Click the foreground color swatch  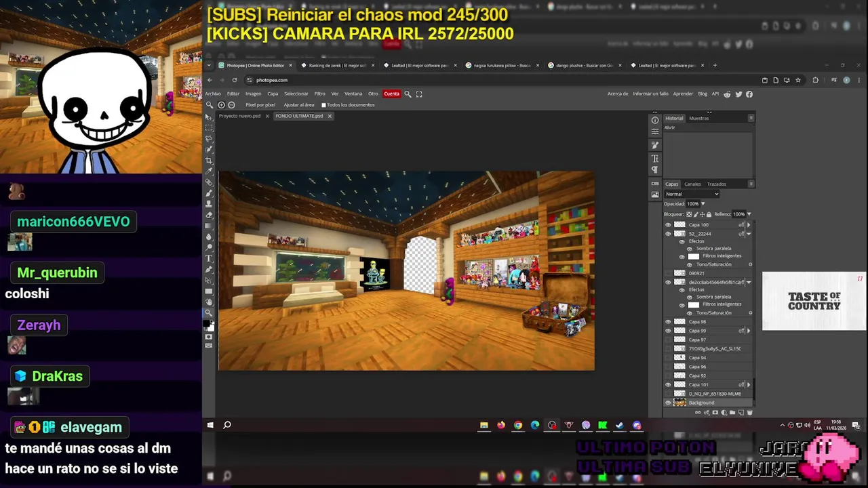click(x=206, y=325)
